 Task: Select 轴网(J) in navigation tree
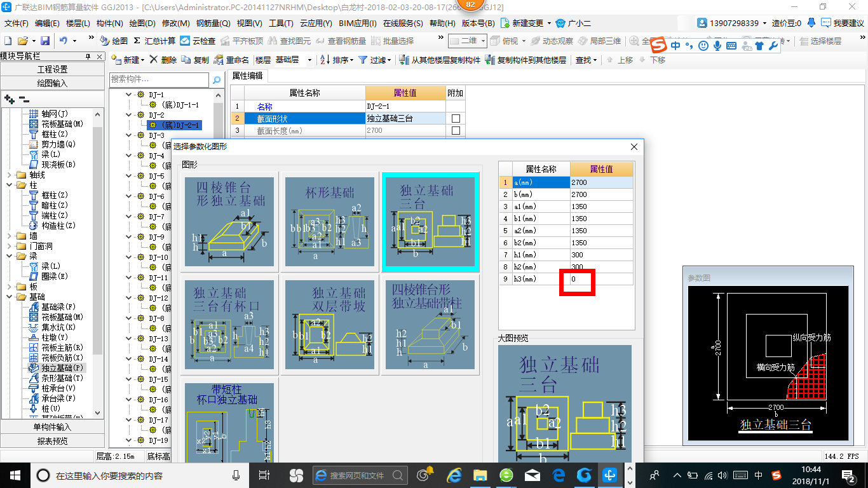56,114
